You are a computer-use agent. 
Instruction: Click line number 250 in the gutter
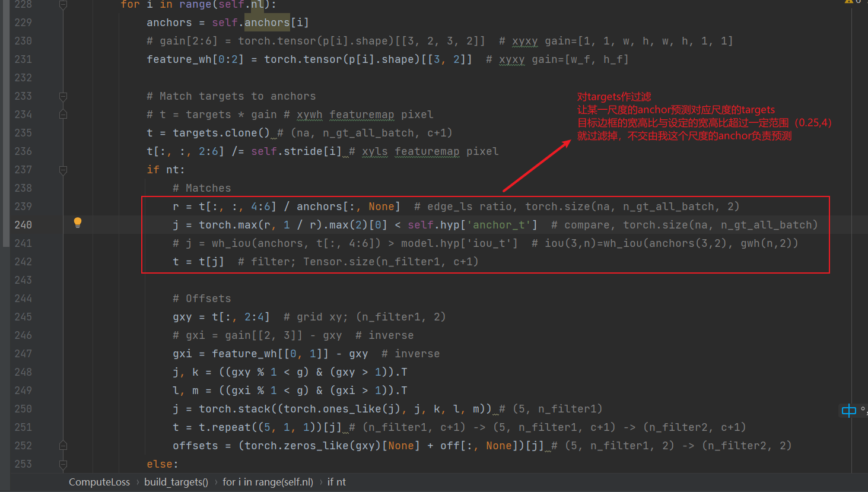pyautogui.click(x=23, y=409)
